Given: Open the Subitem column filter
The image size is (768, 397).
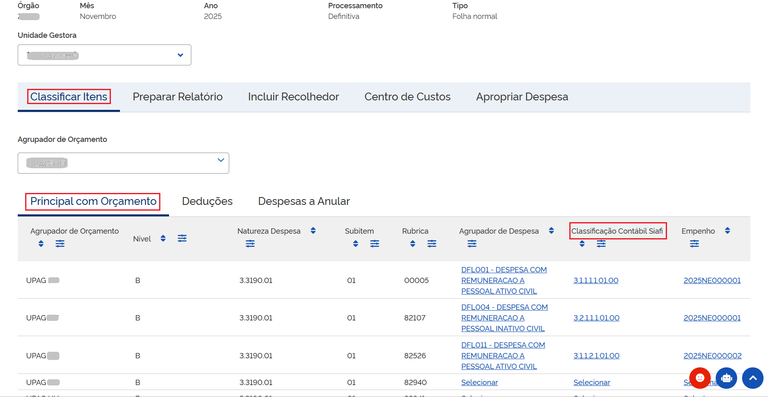Looking at the screenshot, I should pyautogui.click(x=375, y=243).
